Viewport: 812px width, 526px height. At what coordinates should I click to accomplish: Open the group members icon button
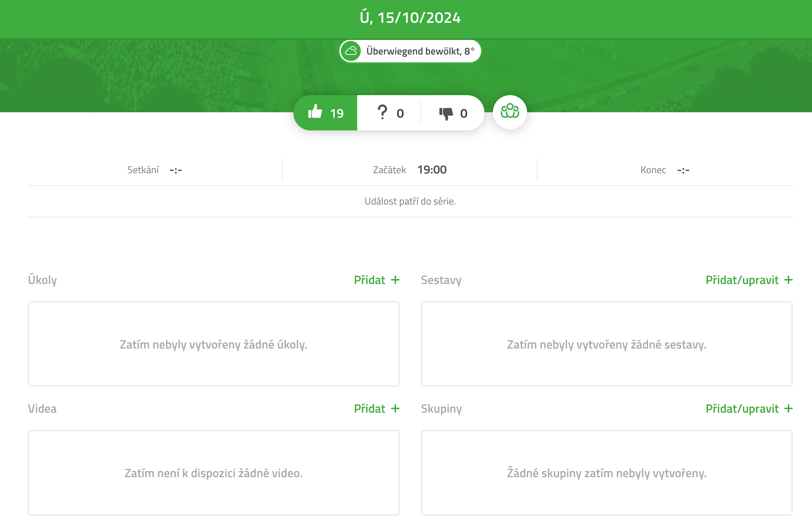(x=510, y=112)
